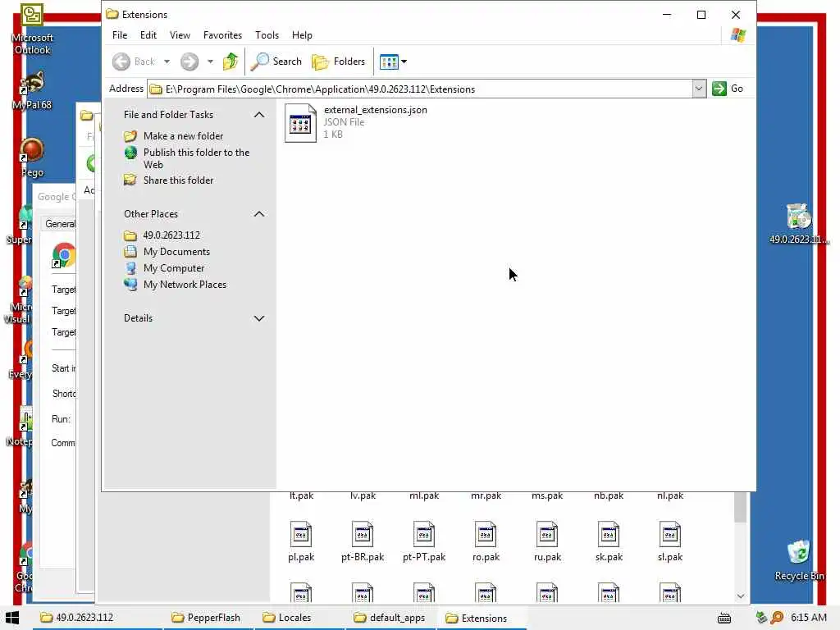The width and height of the screenshot is (840, 630).
Task: Open the Help menu
Action: point(302,35)
